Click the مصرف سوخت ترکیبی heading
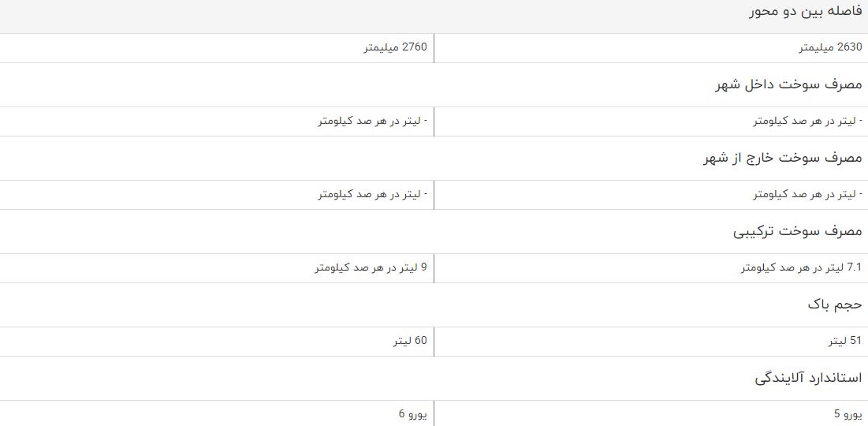868x426 pixels. (x=798, y=231)
